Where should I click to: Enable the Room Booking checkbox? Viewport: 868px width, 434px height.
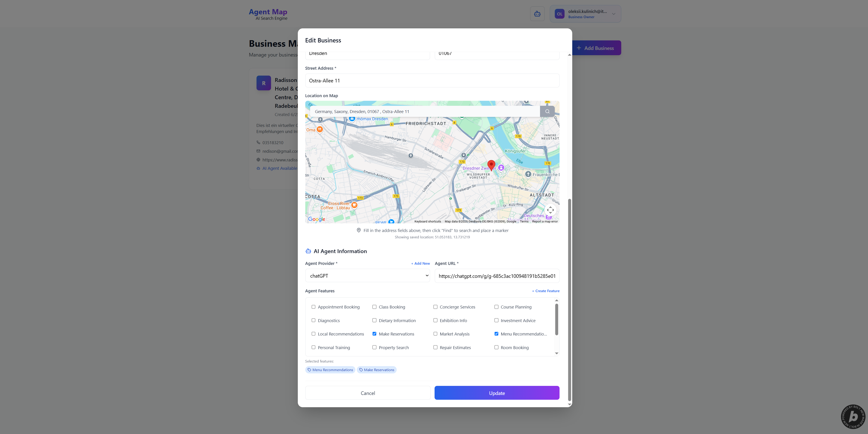click(x=496, y=347)
